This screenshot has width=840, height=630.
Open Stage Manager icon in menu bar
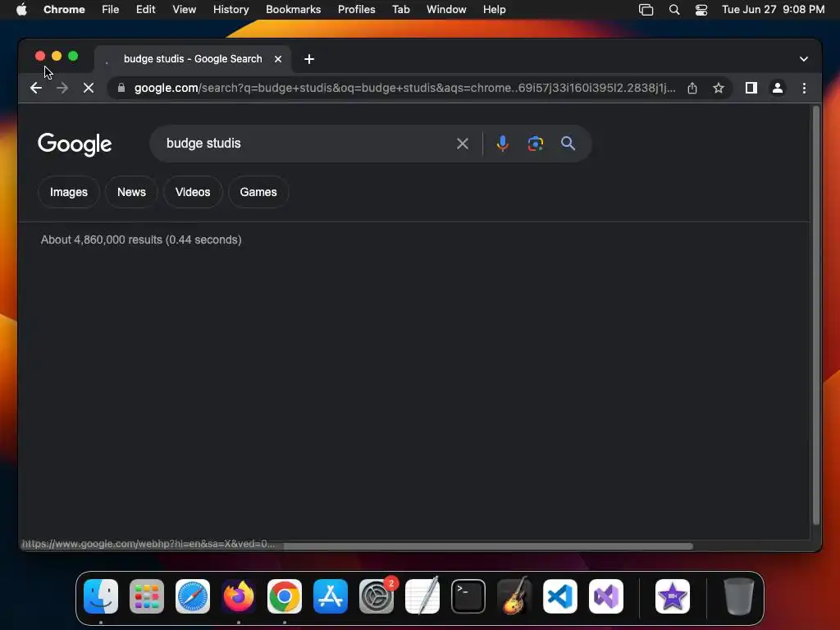point(646,10)
